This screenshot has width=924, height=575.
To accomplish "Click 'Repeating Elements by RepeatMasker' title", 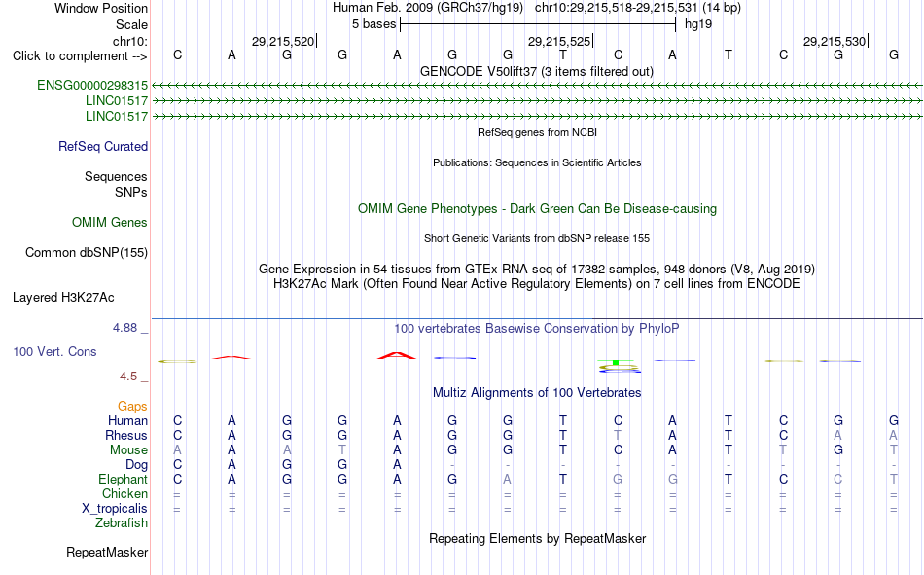I will (x=538, y=538).
